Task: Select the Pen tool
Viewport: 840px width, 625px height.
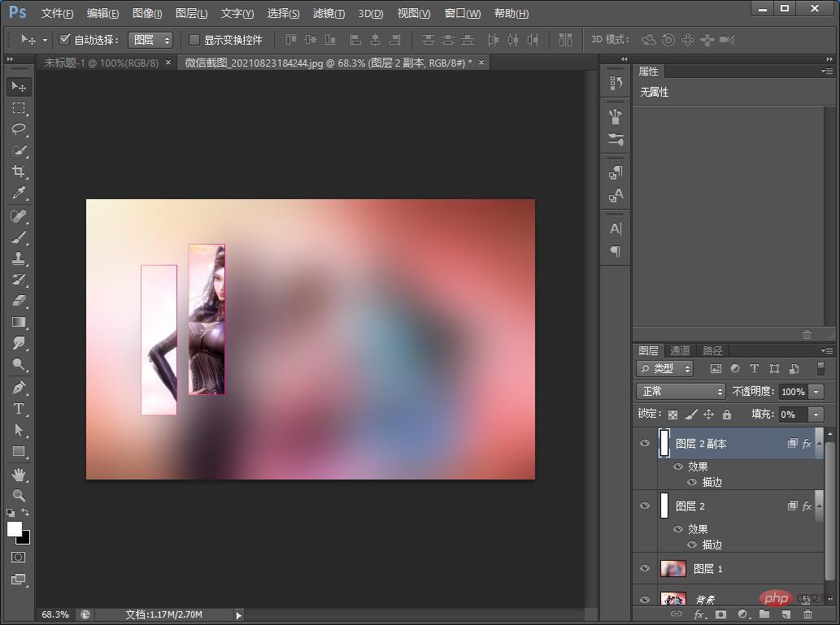Action: (19, 388)
